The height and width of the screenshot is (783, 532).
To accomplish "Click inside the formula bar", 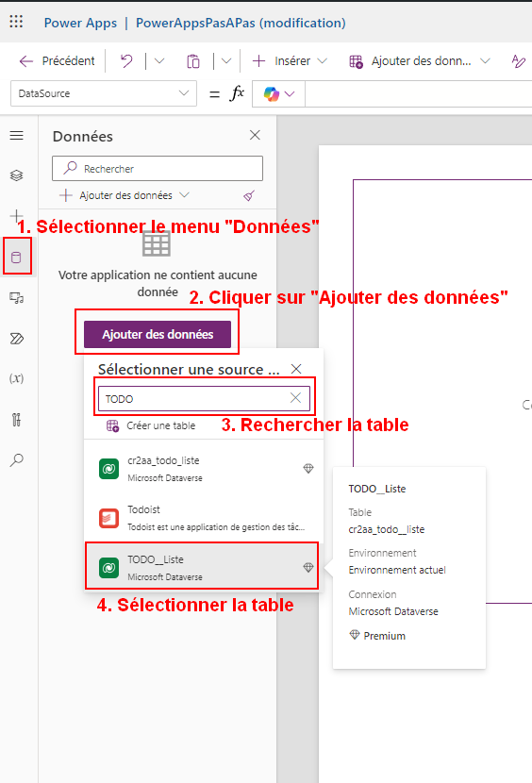I will (x=419, y=94).
